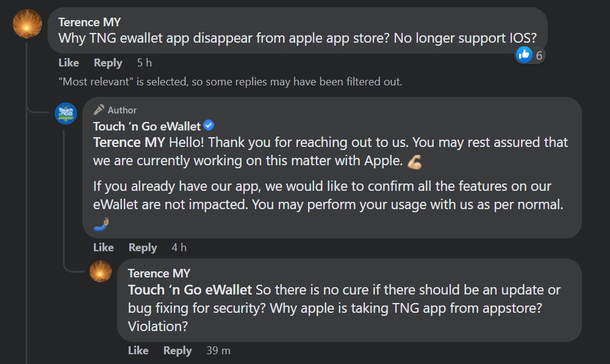The height and width of the screenshot is (364, 610).
Task: Click the Touch 'n Go eWallet mention in last reply
Action: click(190, 290)
